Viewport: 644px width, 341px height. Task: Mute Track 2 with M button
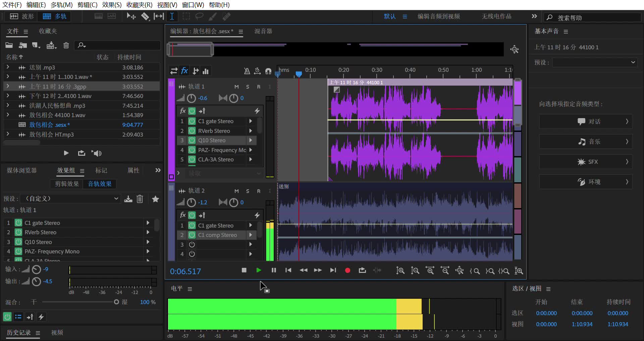click(x=236, y=191)
